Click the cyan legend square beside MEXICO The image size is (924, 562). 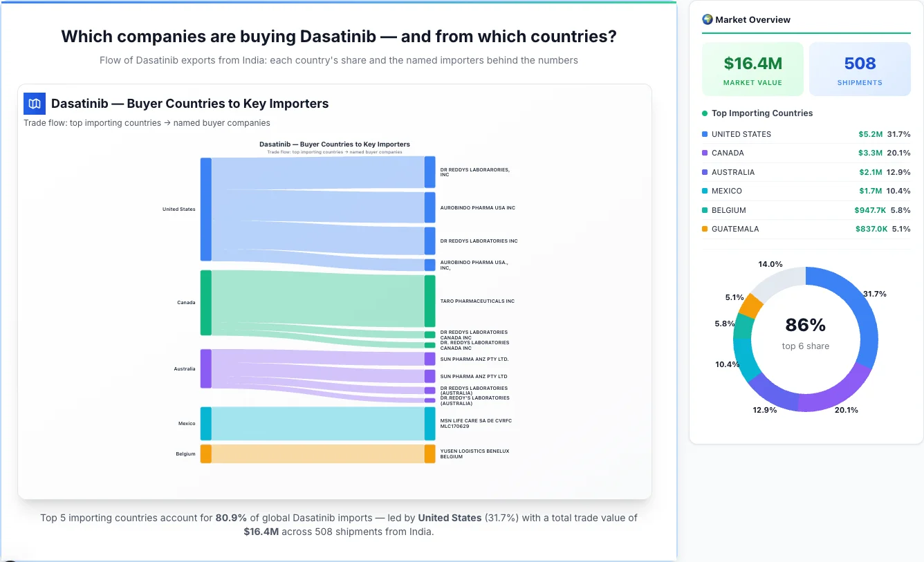(703, 191)
